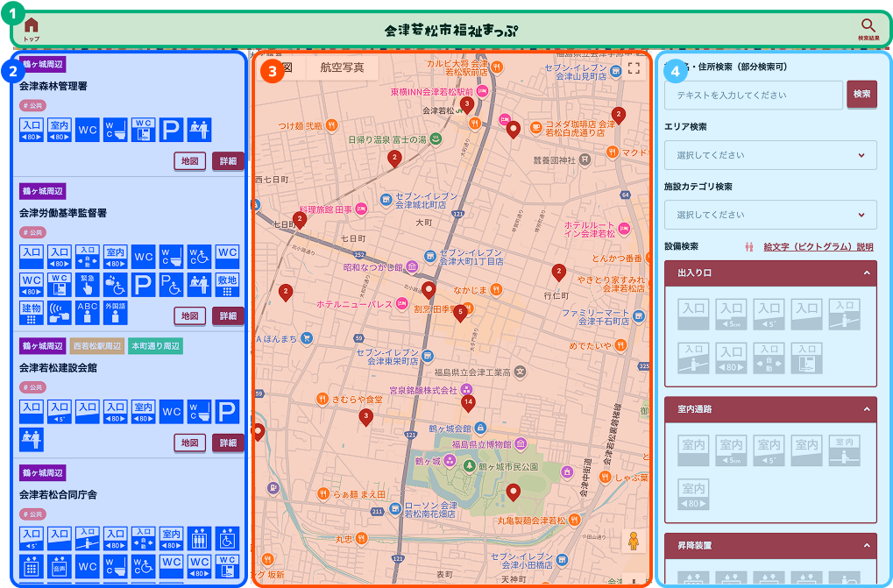Click the reception desk icon under 会津森林管理署
Viewport: 893px width, 588px height.
coord(199,130)
